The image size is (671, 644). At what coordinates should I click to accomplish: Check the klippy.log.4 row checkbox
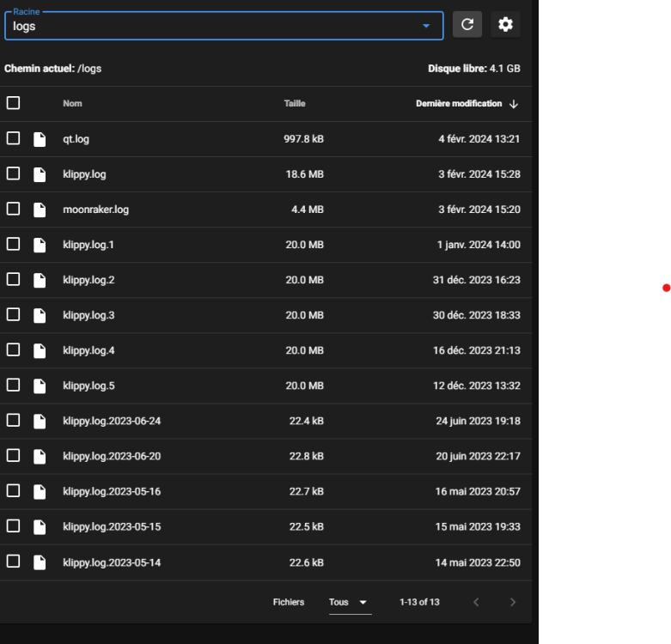click(x=13, y=349)
